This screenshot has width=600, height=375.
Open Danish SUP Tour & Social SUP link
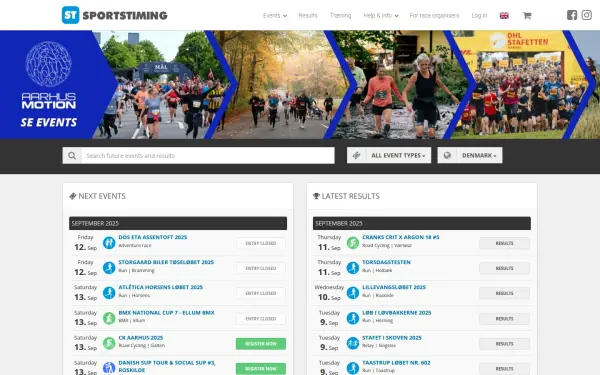pyautogui.click(x=167, y=366)
